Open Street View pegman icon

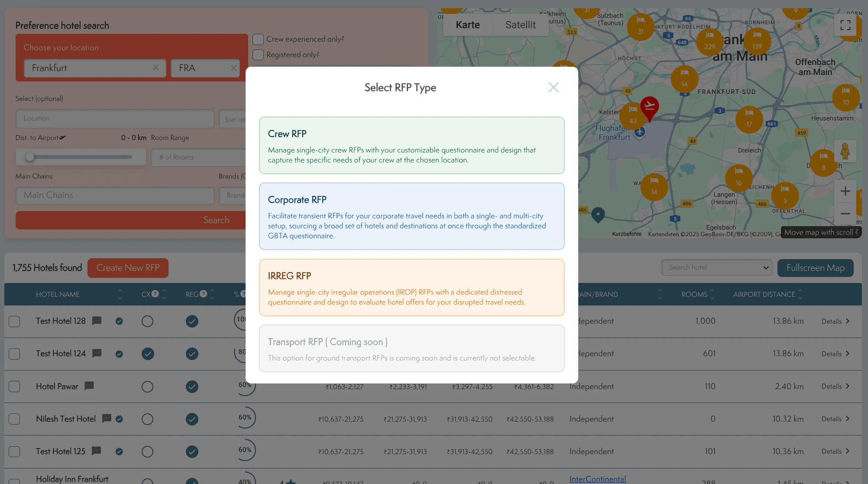tap(845, 151)
